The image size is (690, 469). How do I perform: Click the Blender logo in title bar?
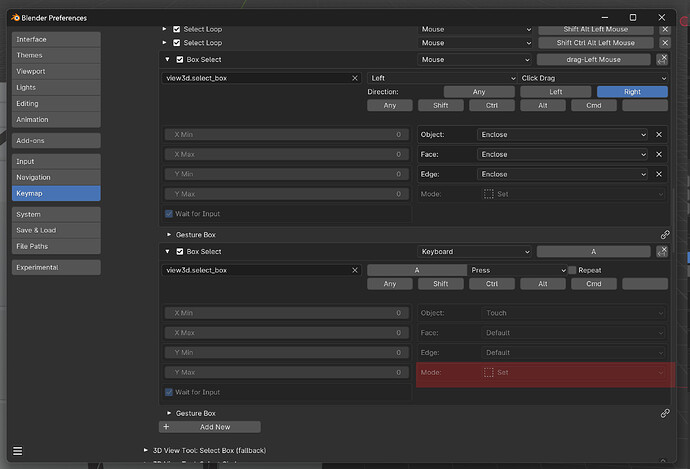[x=15, y=18]
